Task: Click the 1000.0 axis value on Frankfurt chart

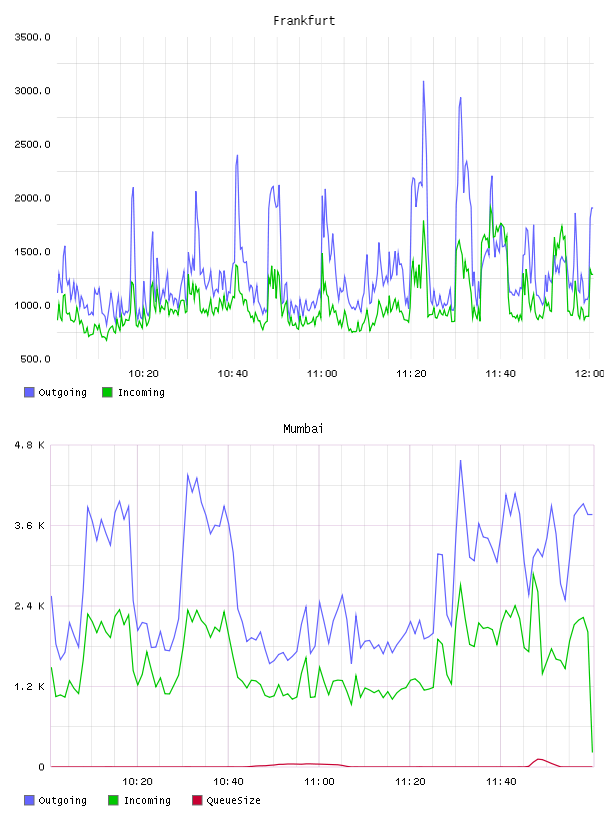Action: (x=32, y=305)
